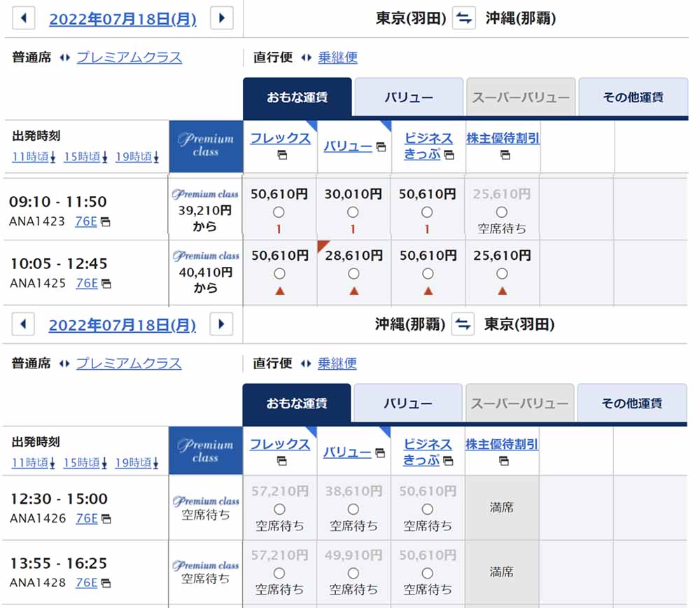Open date link 2022年07月18日(月) for return

(x=122, y=325)
